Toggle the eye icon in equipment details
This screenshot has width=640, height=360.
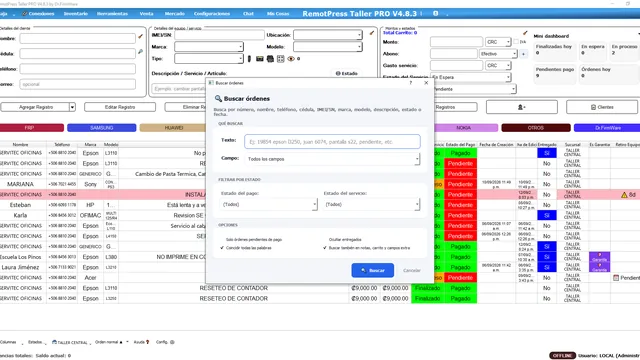(x=291, y=59)
